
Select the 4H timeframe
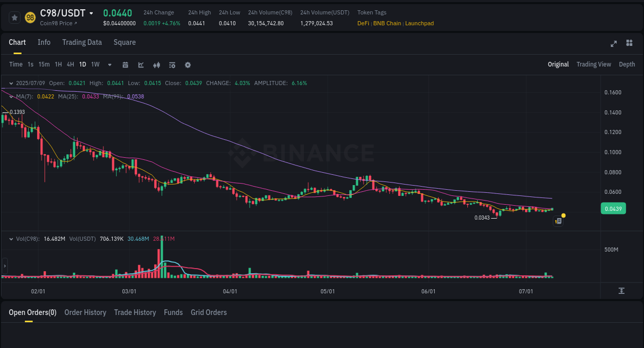70,64
